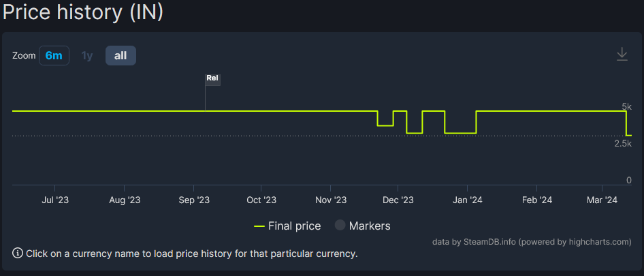Click the price drop segment in late November
Image resolution: width=644 pixels, height=276 pixels.
pos(385,125)
